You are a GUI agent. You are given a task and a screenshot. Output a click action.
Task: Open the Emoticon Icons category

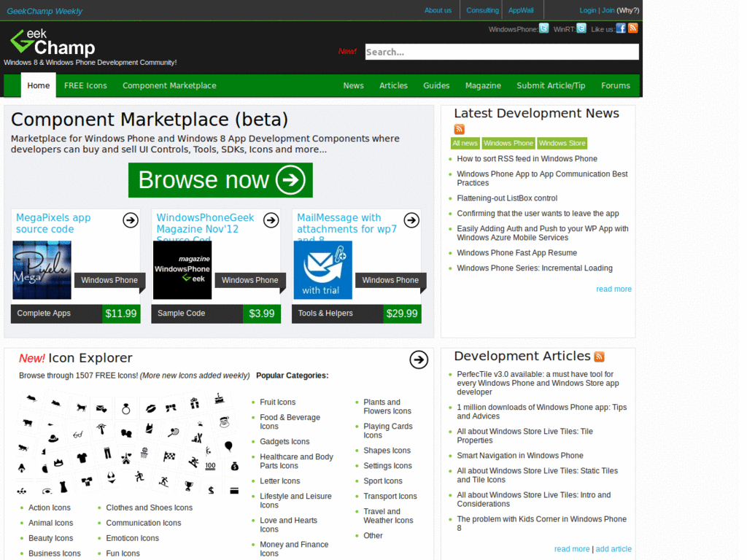(133, 539)
